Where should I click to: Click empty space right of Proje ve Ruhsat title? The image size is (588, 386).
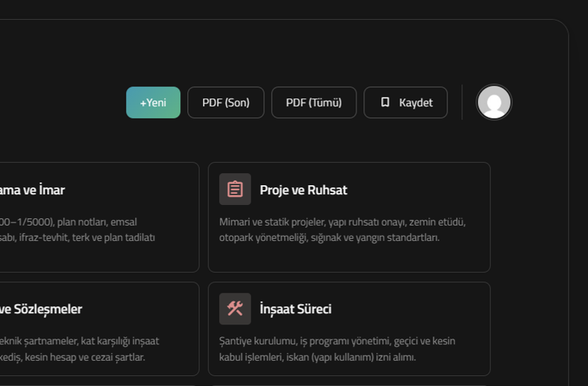(417, 189)
